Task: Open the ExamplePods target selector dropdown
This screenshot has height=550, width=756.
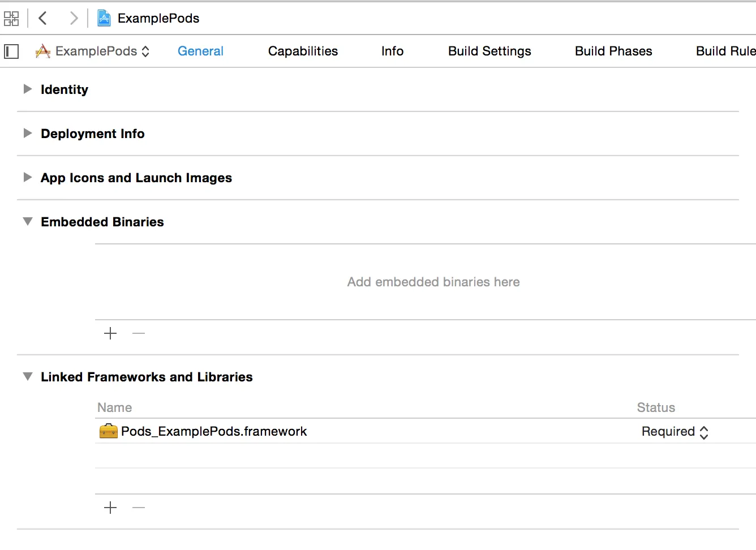Action: 93,51
